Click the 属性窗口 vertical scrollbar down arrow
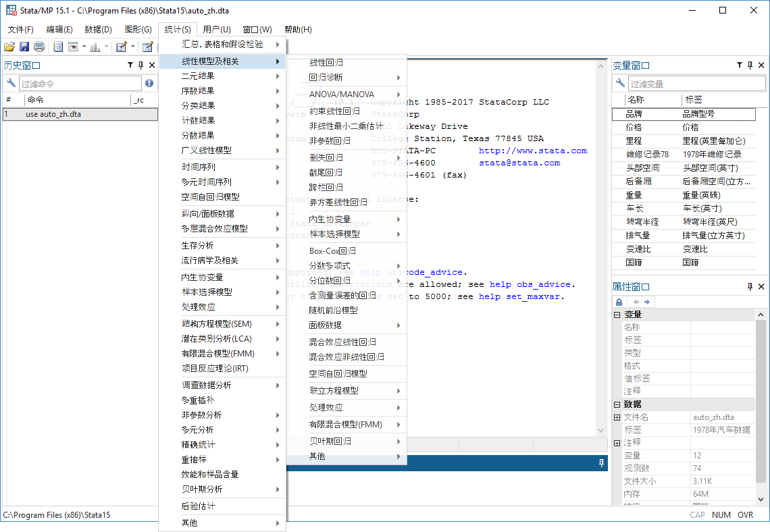This screenshot has width=770, height=532. click(761, 500)
